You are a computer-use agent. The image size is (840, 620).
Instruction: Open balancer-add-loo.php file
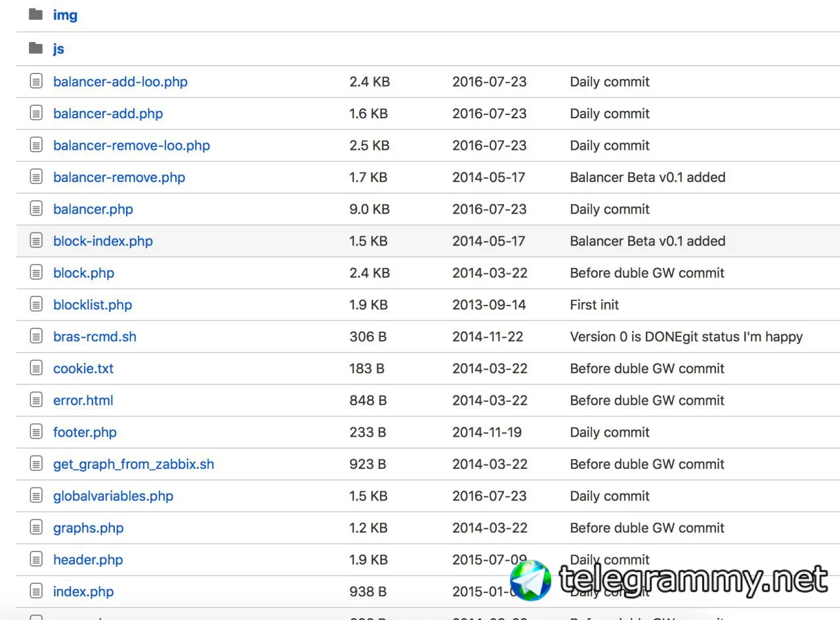[x=120, y=82]
